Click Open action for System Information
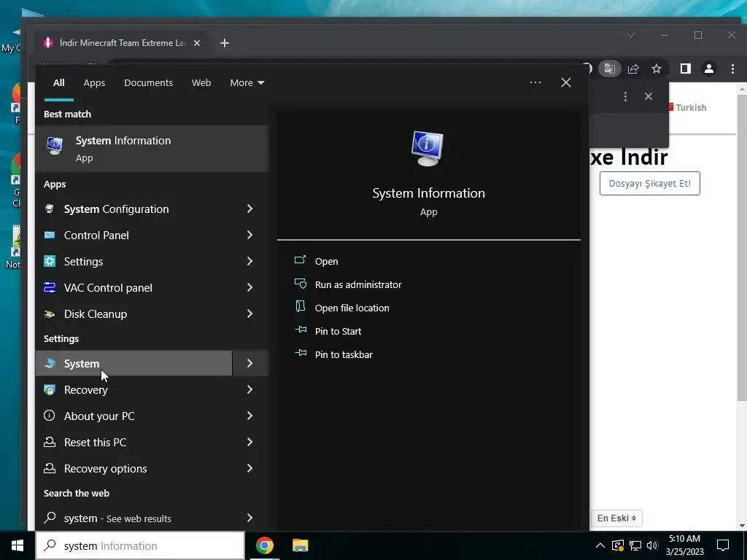Screen dimensions: 747x560 click(326, 262)
